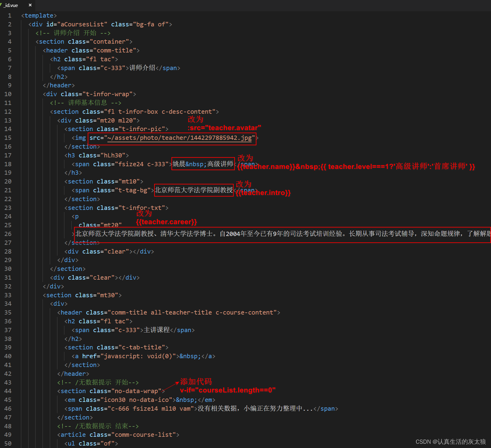
Task: Click the h3 class "hLh30" line
Action: click(x=97, y=155)
